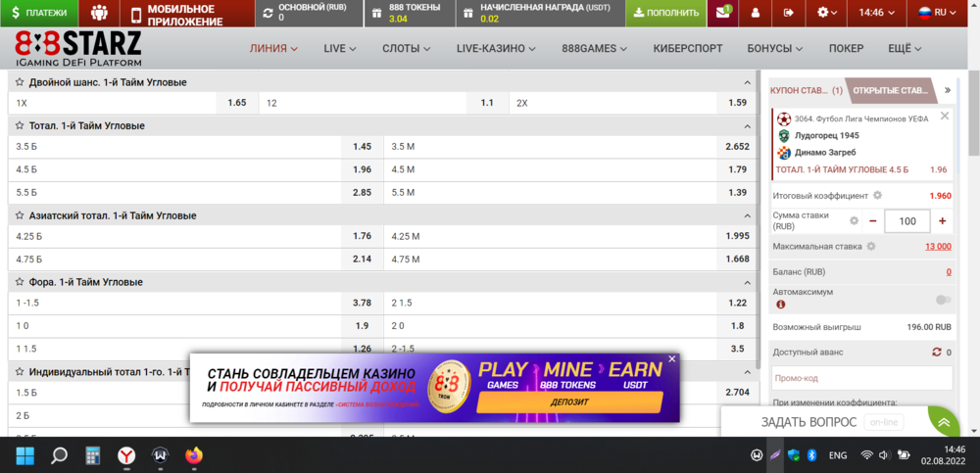Collapse bet slip panel double-arrow icon
Image resolution: width=980 pixels, height=473 pixels.
pyautogui.click(x=948, y=90)
